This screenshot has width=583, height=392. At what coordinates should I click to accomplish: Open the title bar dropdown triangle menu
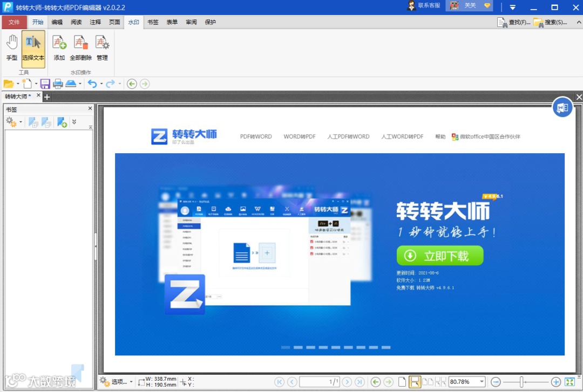[x=512, y=7]
